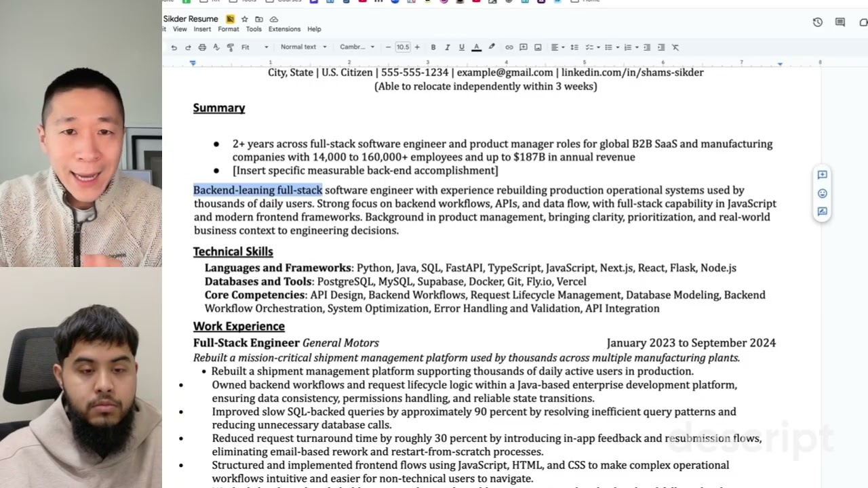
Task: Increase the indent
Action: tap(661, 47)
